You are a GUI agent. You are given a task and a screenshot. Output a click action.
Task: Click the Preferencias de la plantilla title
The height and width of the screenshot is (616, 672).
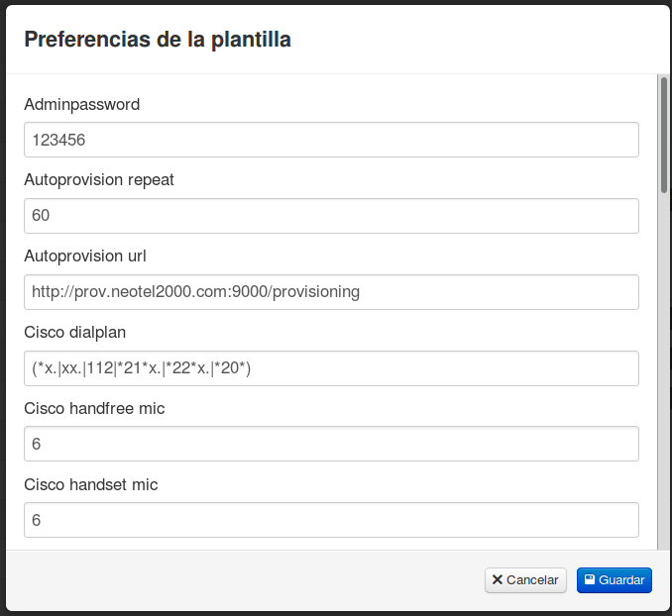(x=157, y=40)
